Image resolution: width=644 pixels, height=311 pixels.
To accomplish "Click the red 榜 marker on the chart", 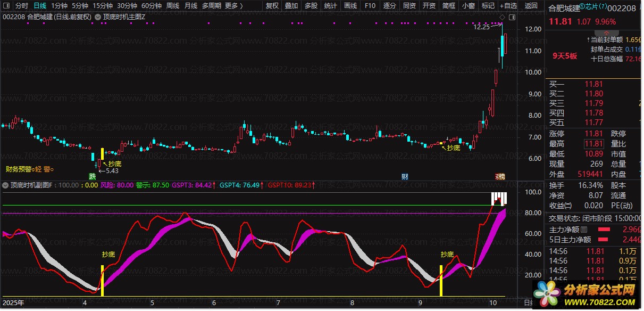I will 500,176.
